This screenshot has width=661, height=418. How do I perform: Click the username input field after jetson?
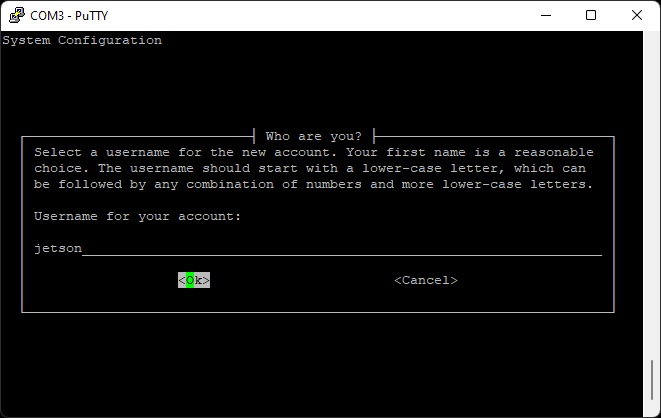[340, 248]
